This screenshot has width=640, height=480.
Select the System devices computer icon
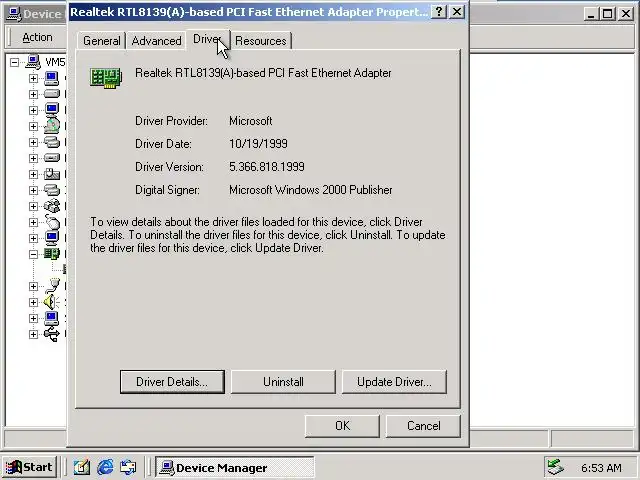point(52,318)
